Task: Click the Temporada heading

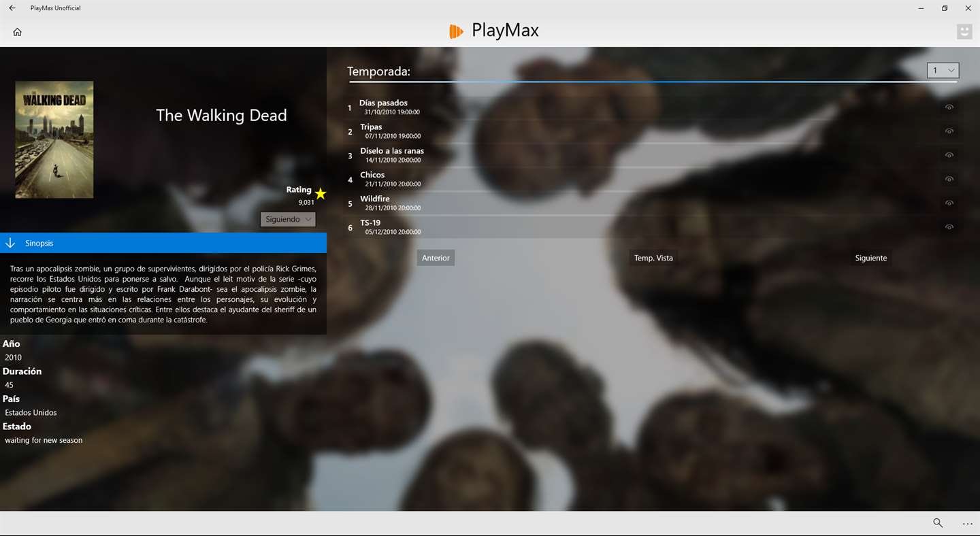Action: point(378,71)
